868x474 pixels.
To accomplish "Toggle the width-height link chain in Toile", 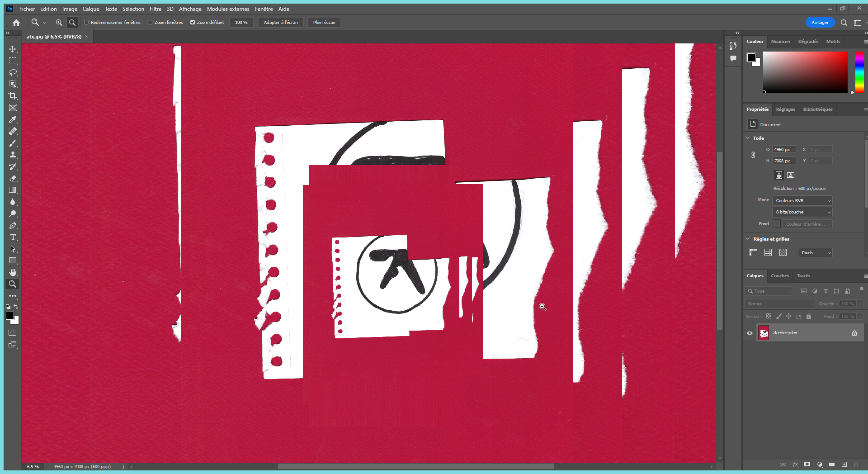I will (753, 155).
